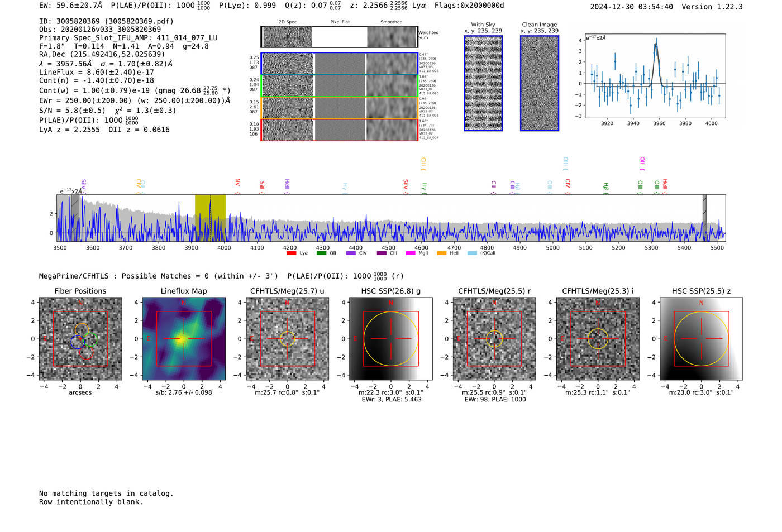The width and height of the screenshot is (782, 532).
Task: Click the EWr = 250.00(±200.00) line
Action: click(x=135, y=100)
